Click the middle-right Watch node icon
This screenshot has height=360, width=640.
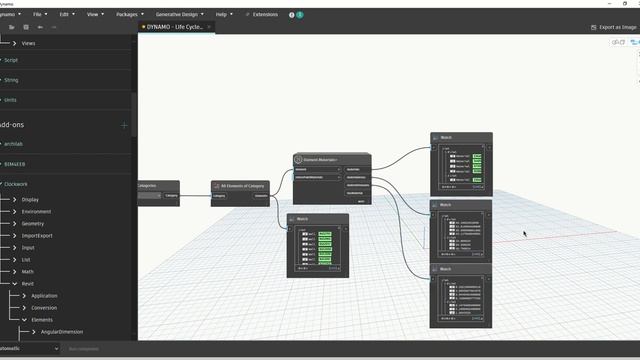tap(435, 205)
